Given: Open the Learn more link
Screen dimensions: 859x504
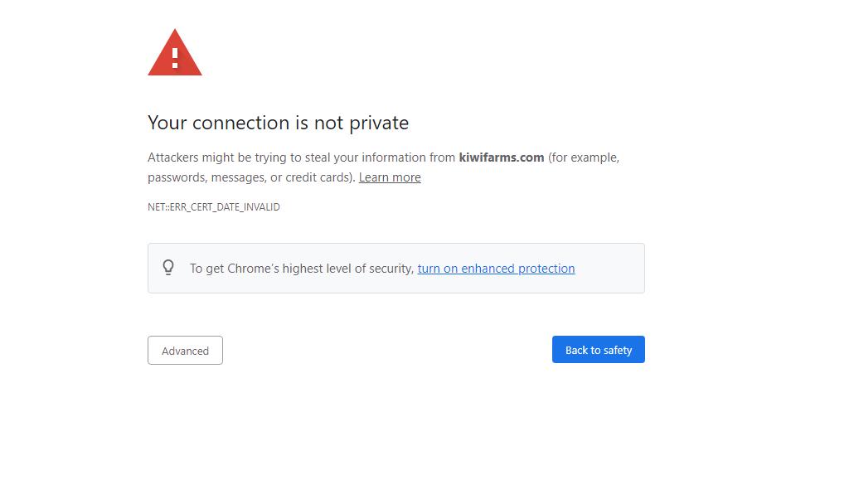Looking at the screenshot, I should coord(390,177).
